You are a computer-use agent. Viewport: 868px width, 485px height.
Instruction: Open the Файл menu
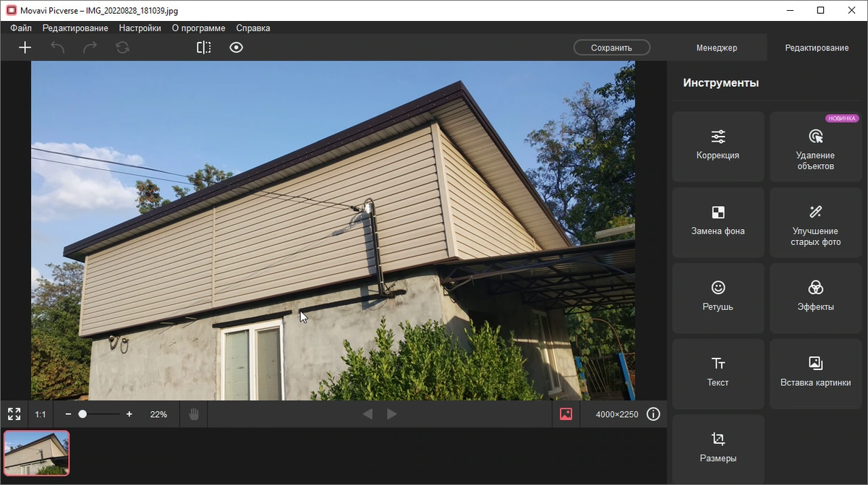pyautogui.click(x=21, y=28)
